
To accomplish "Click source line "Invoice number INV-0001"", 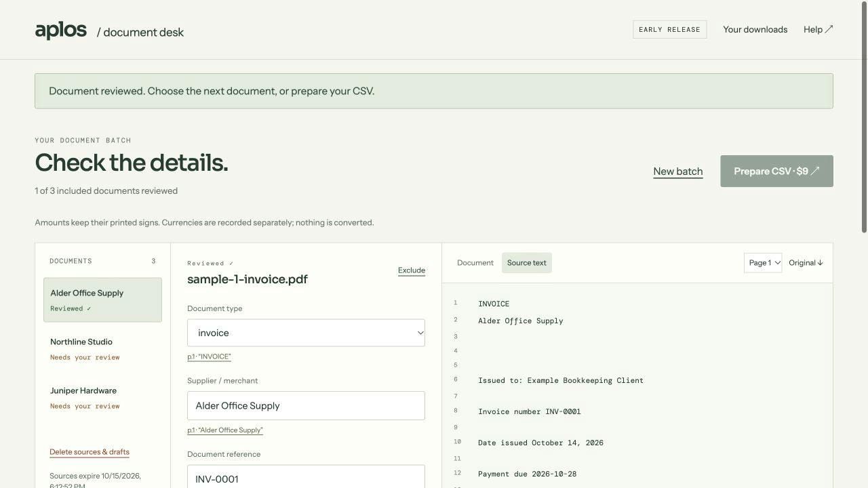I will [x=530, y=411].
